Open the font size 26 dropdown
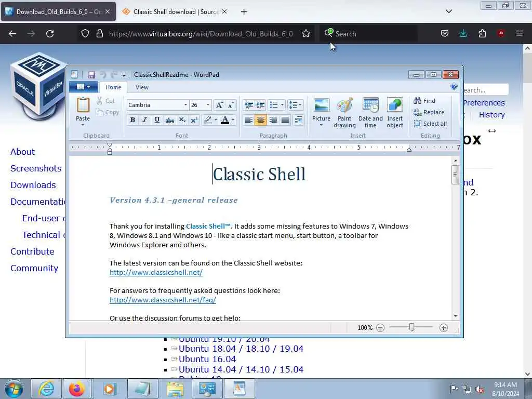 [208, 105]
